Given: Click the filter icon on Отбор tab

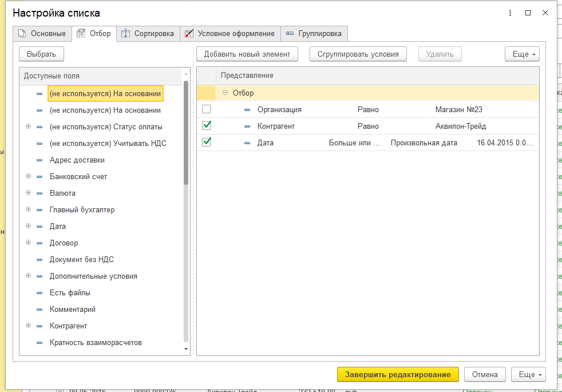Looking at the screenshot, I should [x=81, y=33].
